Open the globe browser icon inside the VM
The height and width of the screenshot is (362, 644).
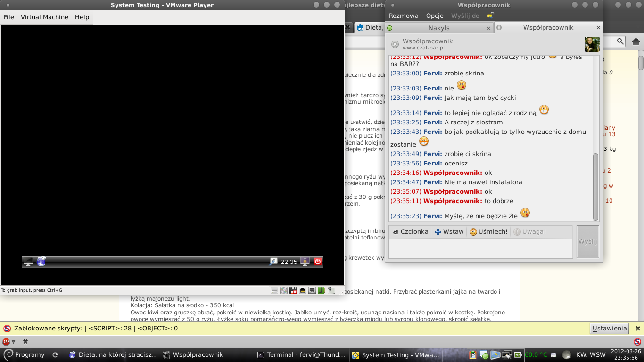tap(41, 262)
